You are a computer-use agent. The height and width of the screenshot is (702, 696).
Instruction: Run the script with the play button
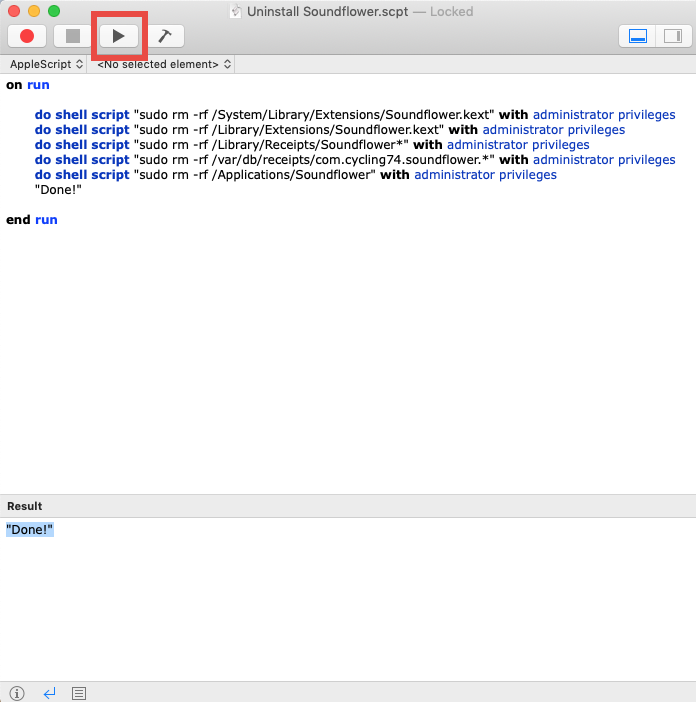tap(119, 36)
